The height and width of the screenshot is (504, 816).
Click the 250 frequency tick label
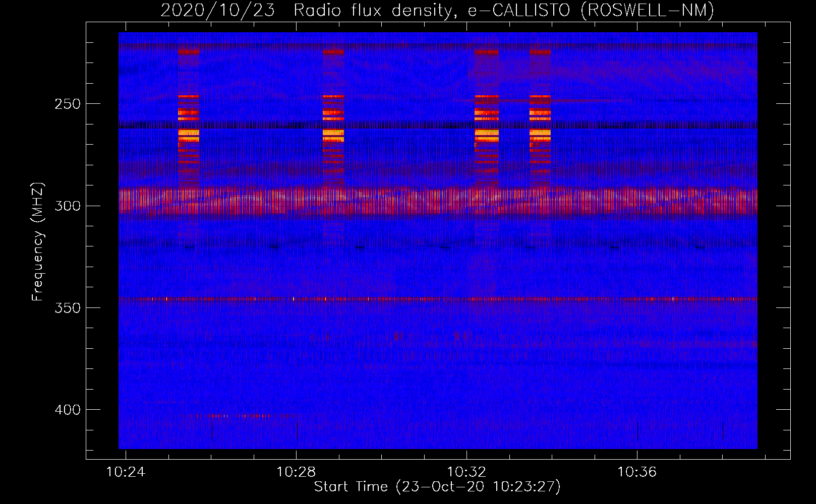(68, 104)
